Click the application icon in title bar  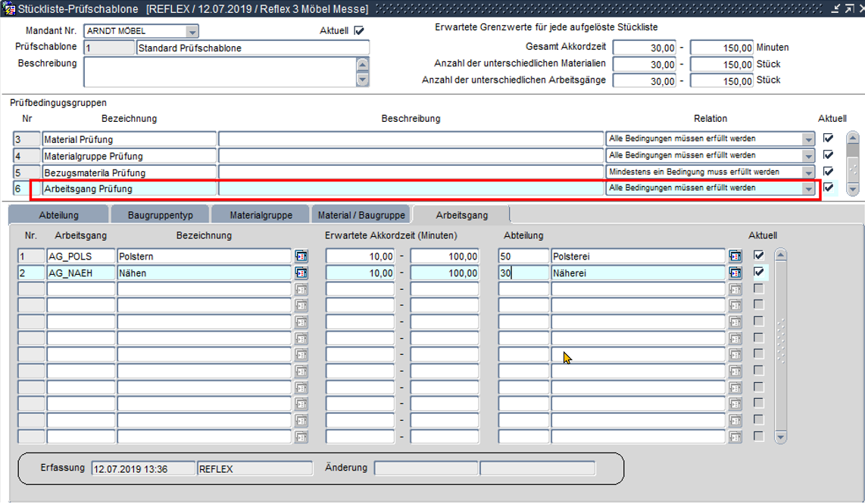click(x=9, y=9)
